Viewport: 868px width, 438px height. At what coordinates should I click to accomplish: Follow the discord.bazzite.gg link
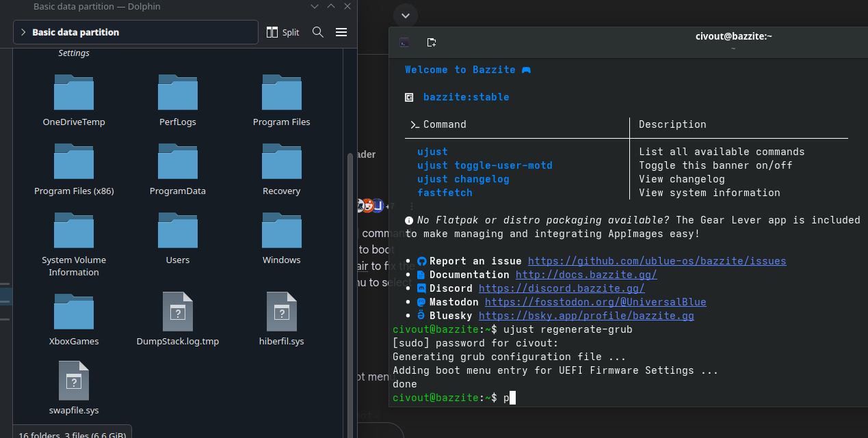click(x=562, y=288)
